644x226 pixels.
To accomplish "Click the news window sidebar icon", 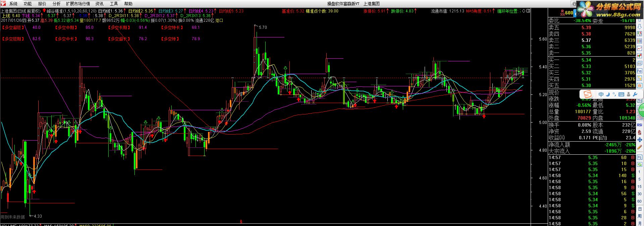I will [640, 63].
